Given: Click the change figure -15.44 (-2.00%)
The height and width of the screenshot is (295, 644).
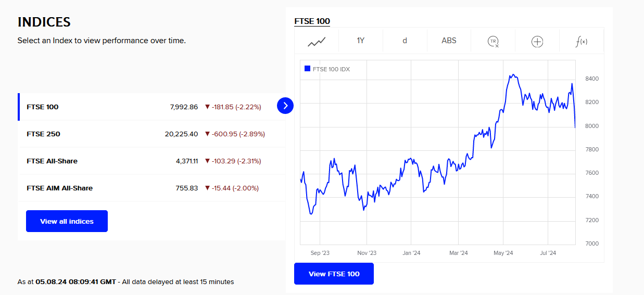Looking at the screenshot, I should pyautogui.click(x=235, y=188).
